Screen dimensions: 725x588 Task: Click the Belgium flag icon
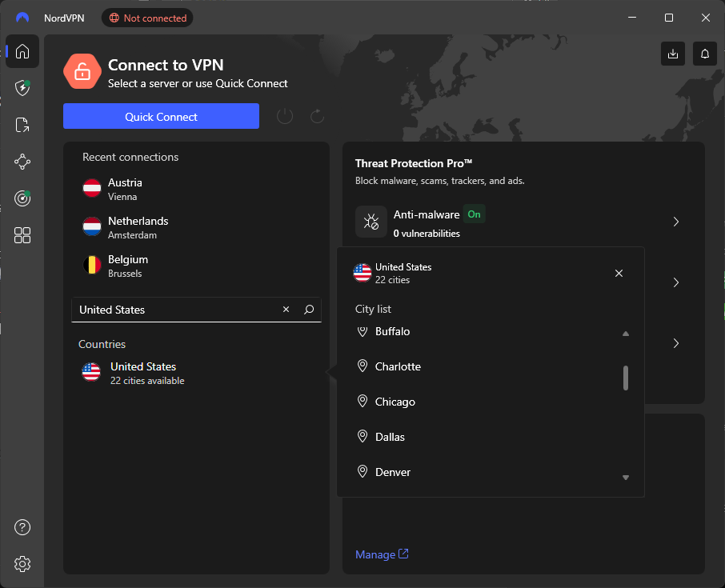pos(92,265)
